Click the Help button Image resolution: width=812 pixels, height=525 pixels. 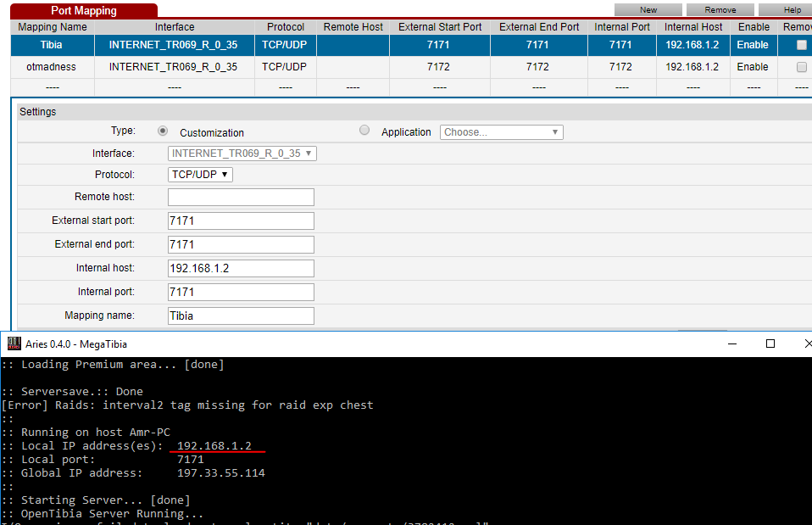787,10
